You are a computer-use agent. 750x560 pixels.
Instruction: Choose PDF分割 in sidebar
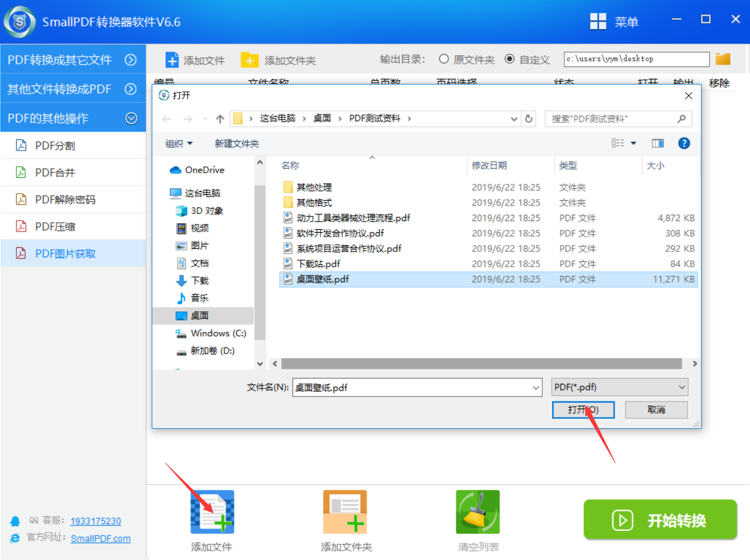73,145
